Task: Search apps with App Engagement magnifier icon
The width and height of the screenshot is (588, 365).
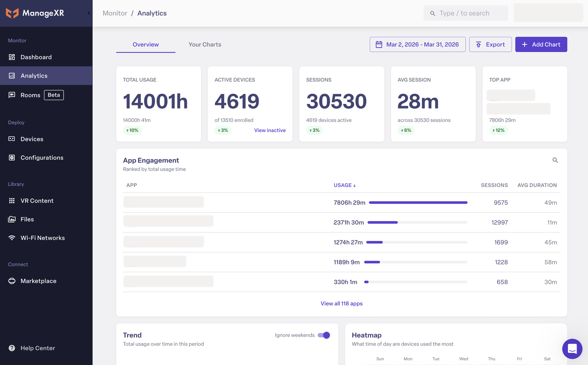Action: pyautogui.click(x=555, y=160)
